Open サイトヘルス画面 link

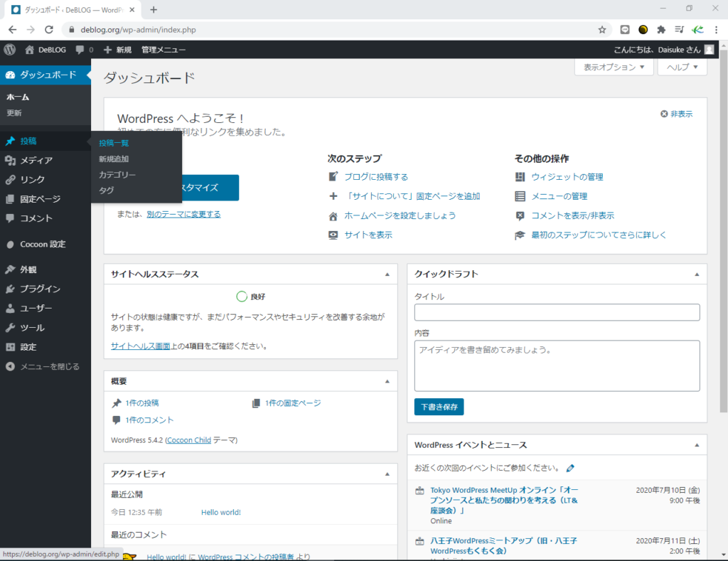click(140, 346)
